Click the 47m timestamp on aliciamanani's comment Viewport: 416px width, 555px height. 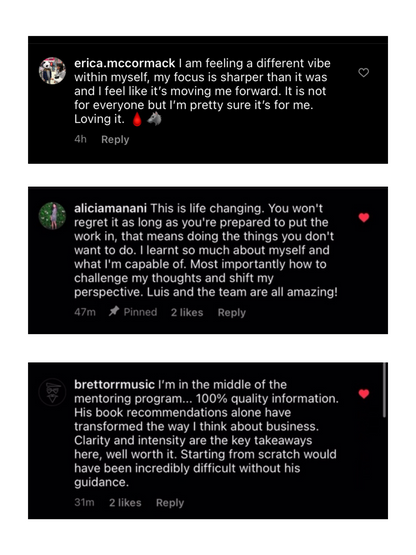(85, 312)
